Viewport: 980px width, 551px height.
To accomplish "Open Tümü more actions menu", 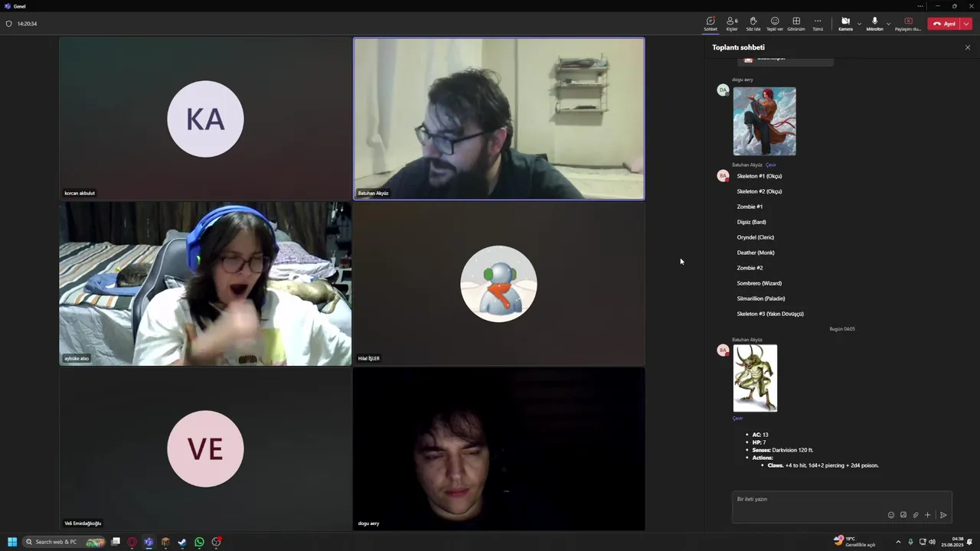I will tap(818, 24).
